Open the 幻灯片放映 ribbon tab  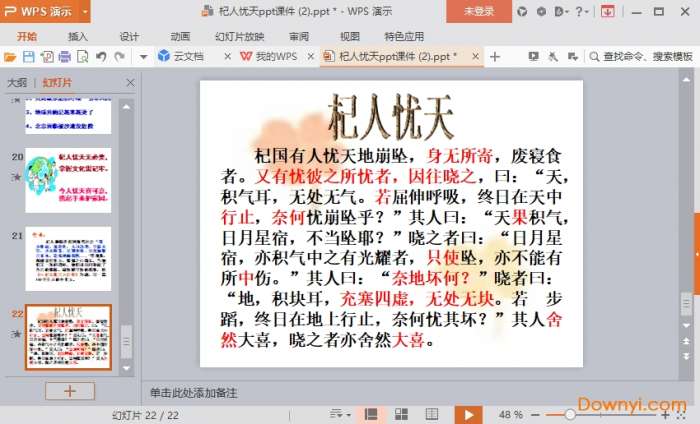[x=240, y=37]
